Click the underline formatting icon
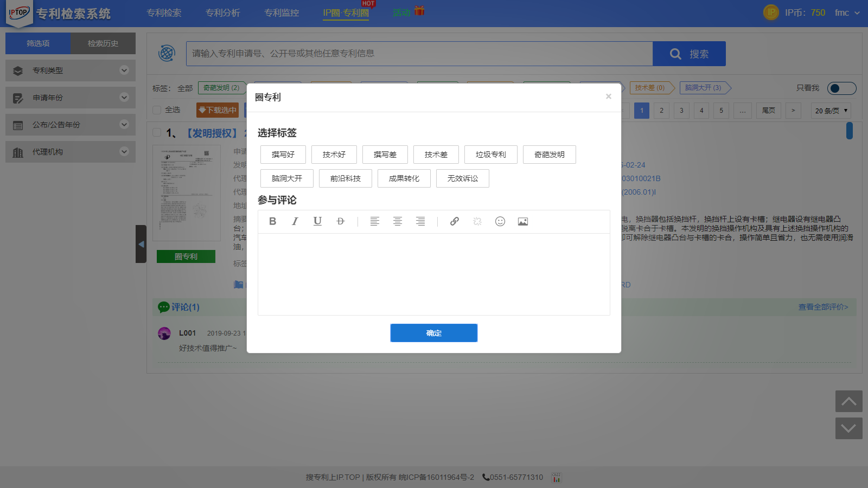 click(x=317, y=221)
